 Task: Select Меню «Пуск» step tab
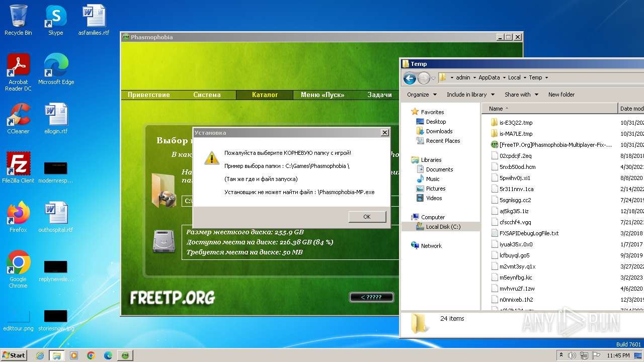323,95
